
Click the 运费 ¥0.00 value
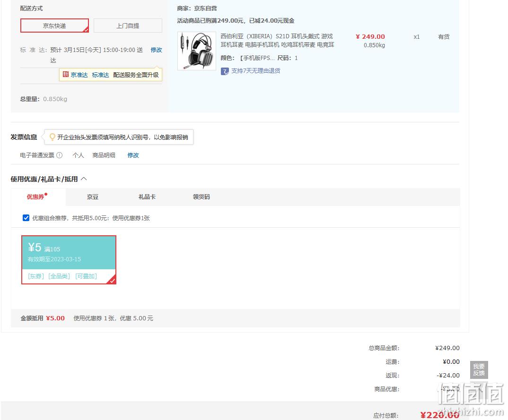click(451, 362)
